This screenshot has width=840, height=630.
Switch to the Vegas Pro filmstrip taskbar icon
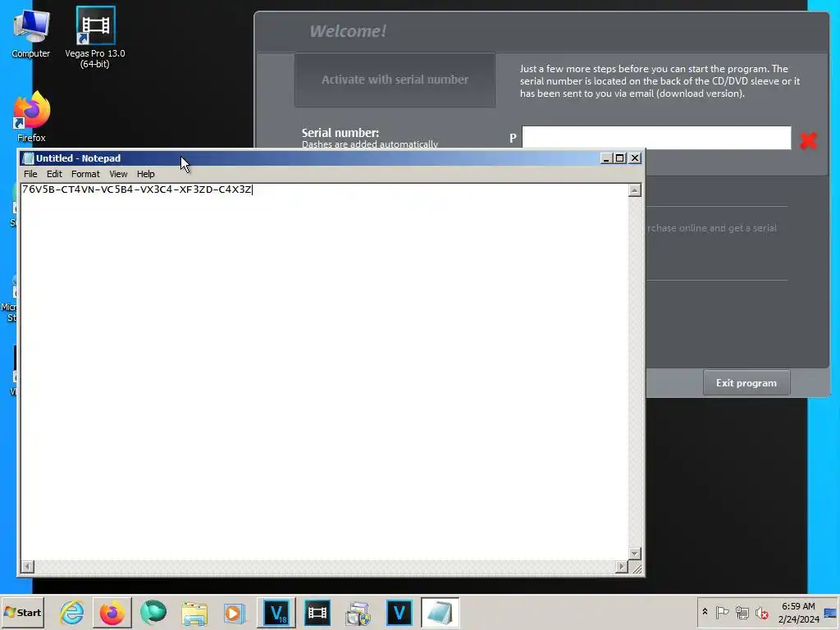(x=317, y=612)
